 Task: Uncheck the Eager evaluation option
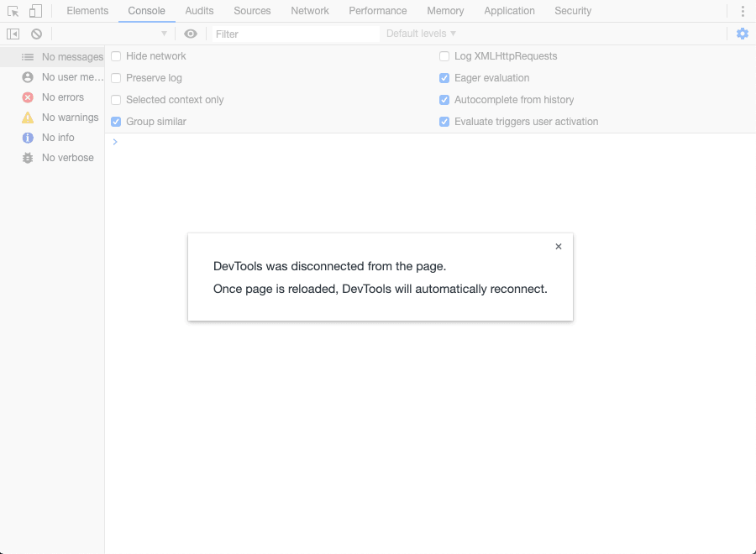(445, 78)
